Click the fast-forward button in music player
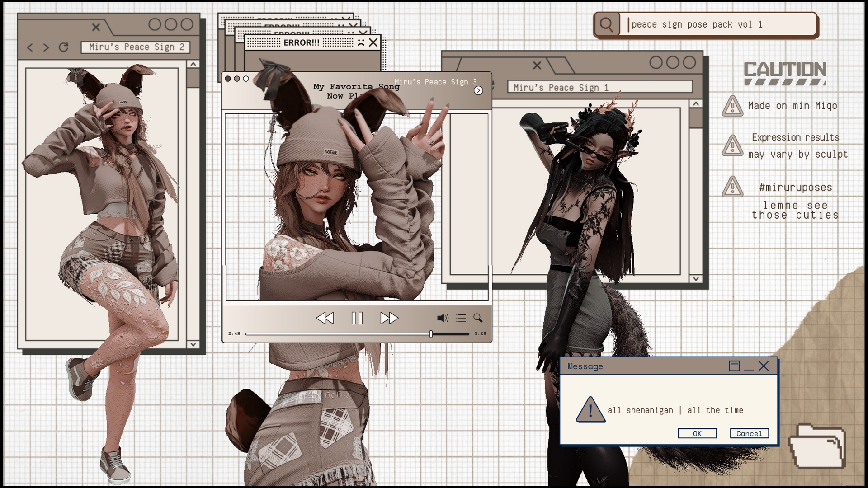The width and height of the screenshot is (868, 488). coord(389,318)
